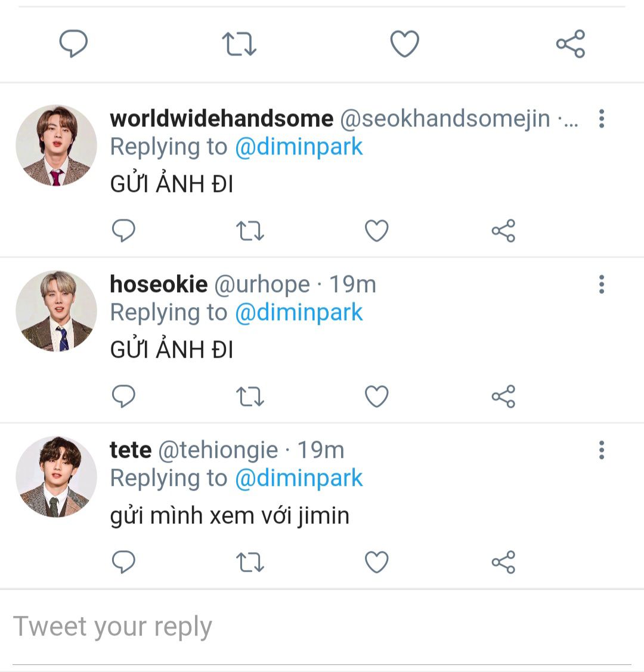Open hoseokie's profile via username

tap(159, 284)
